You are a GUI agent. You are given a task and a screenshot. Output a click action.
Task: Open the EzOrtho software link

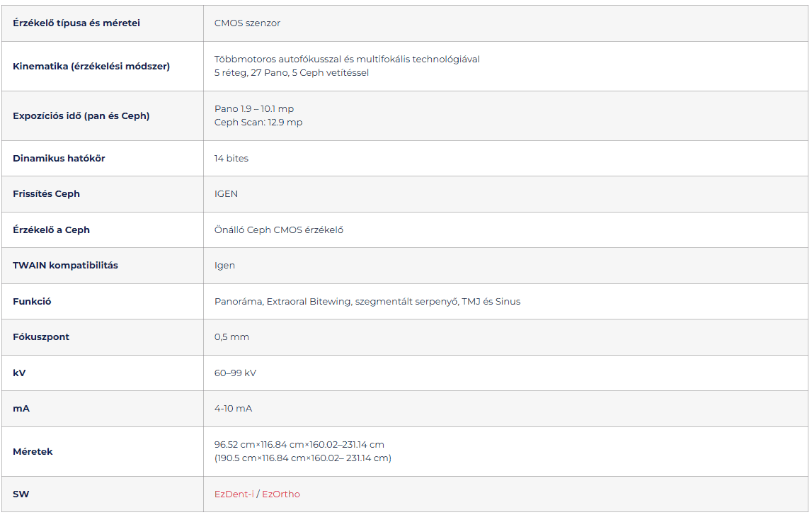click(281, 494)
